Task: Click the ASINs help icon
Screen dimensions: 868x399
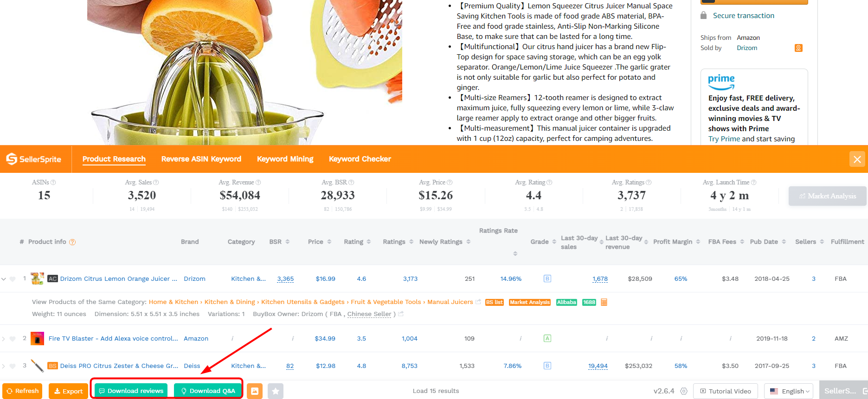Action: (53, 183)
